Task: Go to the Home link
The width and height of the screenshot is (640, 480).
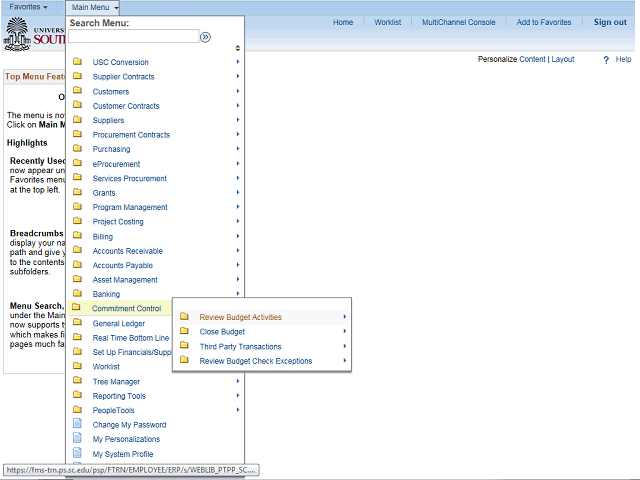Action: (x=343, y=22)
